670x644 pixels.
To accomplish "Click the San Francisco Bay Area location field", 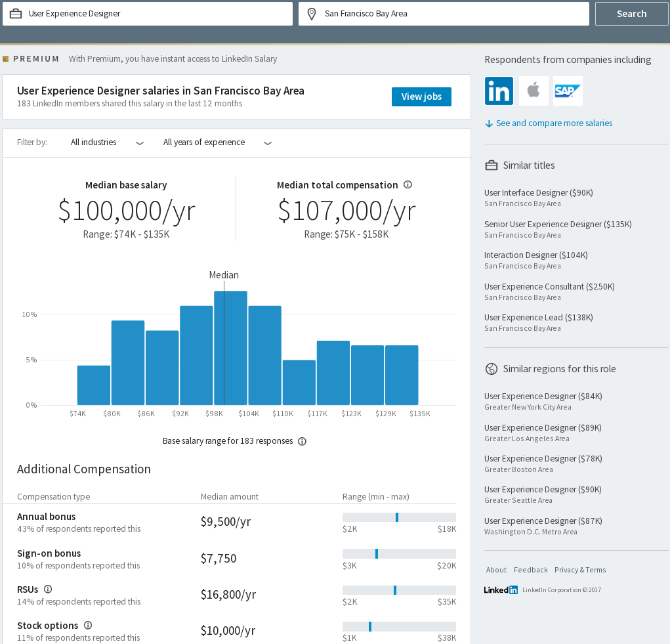I will coord(444,14).
